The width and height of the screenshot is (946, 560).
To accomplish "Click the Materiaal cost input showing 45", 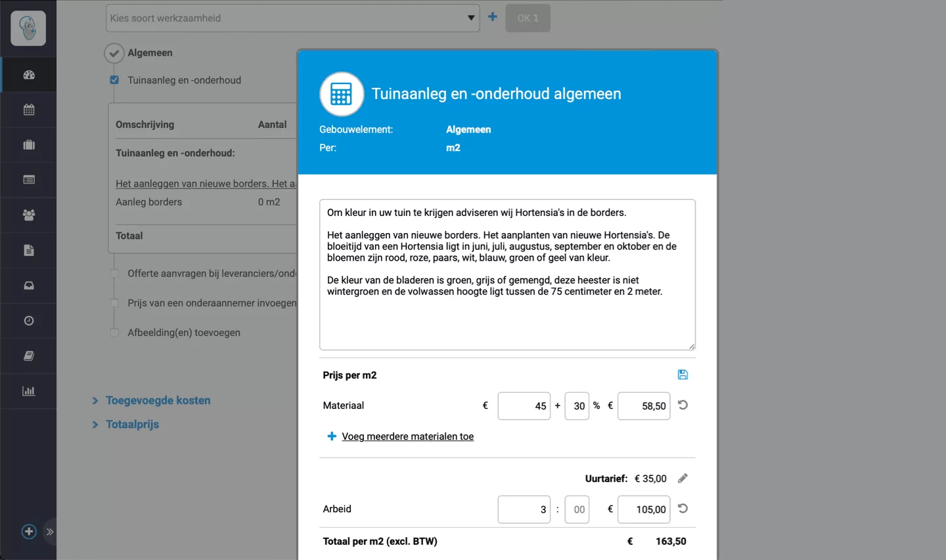I will [x=524, y=406].
